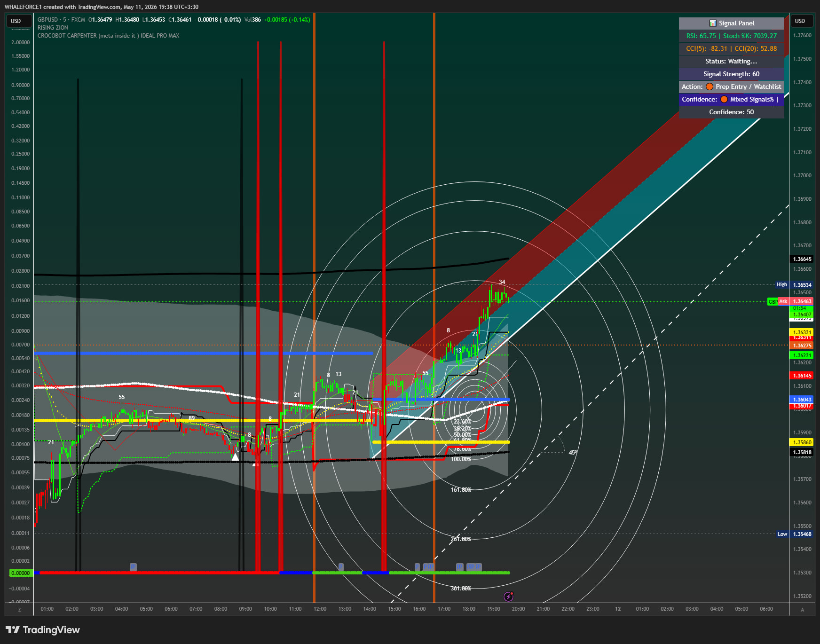The width and height of the screenshot is (820, 644).
Task: Click the orange circle beside Confidence label
Action: click(x=724, y=99)
